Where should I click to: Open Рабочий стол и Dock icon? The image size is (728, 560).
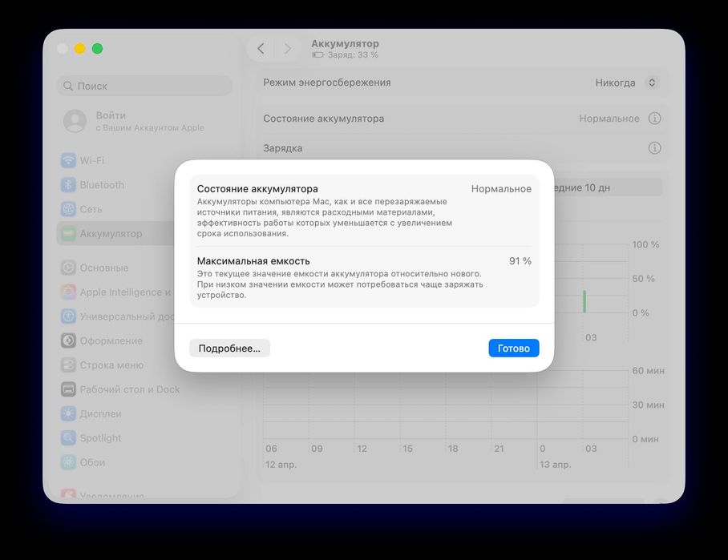point(68,389)
